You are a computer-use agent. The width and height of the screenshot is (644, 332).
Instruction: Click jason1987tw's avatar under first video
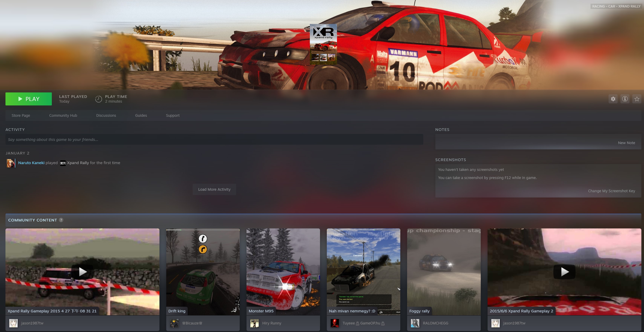pos(14,323)
